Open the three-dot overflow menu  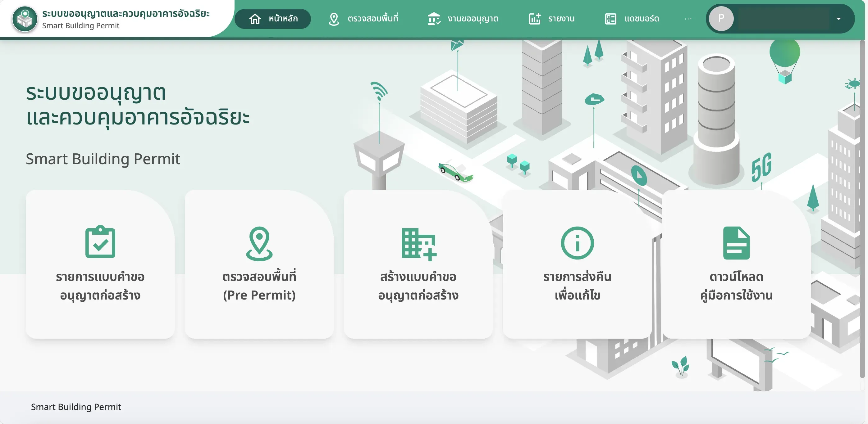pyautogui.click(x=688, y=19)
